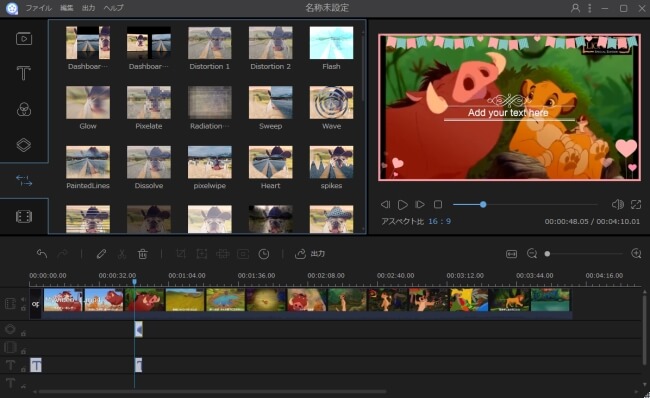Open the 編集 menu
This screenshot has height=398, width=650.
pos(66,8)
